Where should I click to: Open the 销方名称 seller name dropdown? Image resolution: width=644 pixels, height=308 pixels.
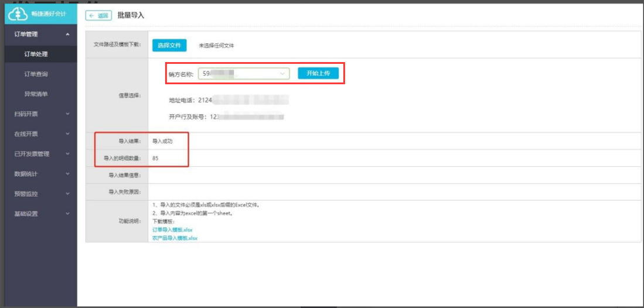[x=244, y=74]
